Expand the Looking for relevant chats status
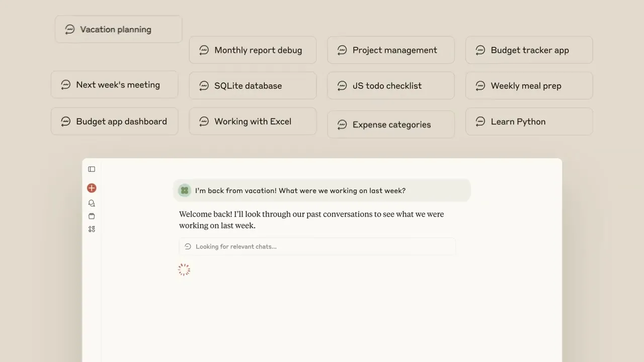This screenshot has width=644, height=362. coord(317,246)
